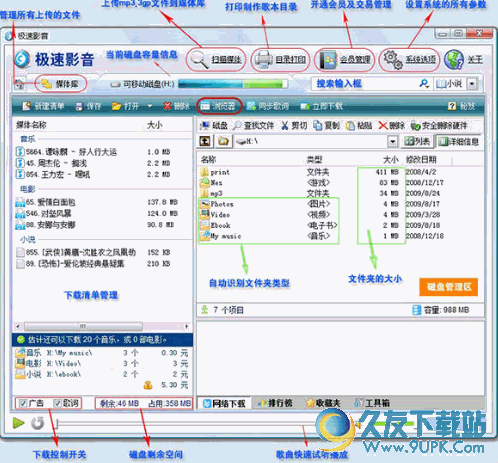Click the replay circular arrow button

click(x=38, y=423)
